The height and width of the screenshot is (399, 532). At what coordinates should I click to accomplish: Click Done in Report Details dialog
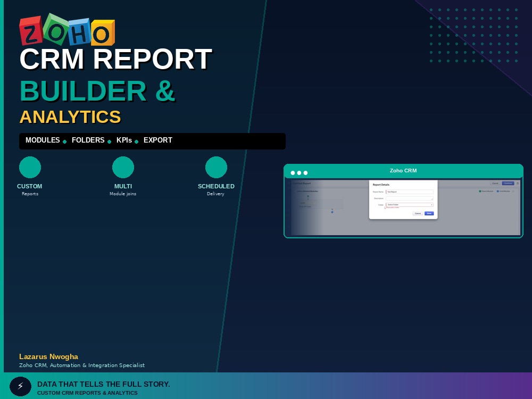(x=429, y=213)
